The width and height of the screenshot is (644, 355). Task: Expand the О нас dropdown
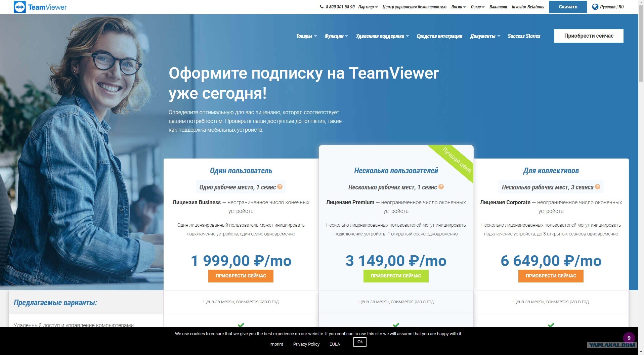coord(478,7)
